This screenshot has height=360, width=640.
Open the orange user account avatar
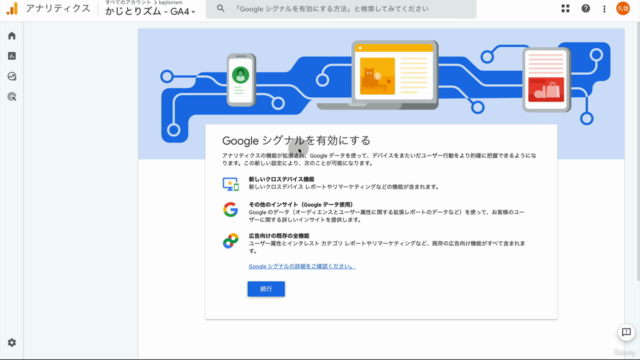click(x=623, y=9)
